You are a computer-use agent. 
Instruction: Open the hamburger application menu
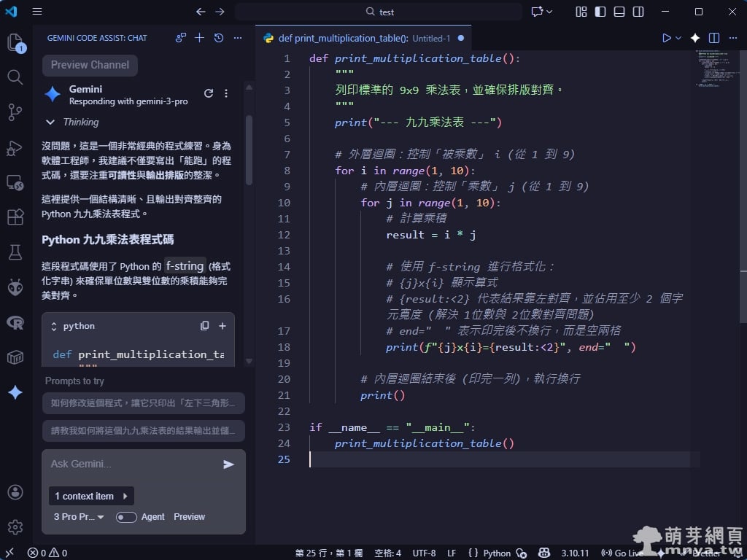(37, 12)
